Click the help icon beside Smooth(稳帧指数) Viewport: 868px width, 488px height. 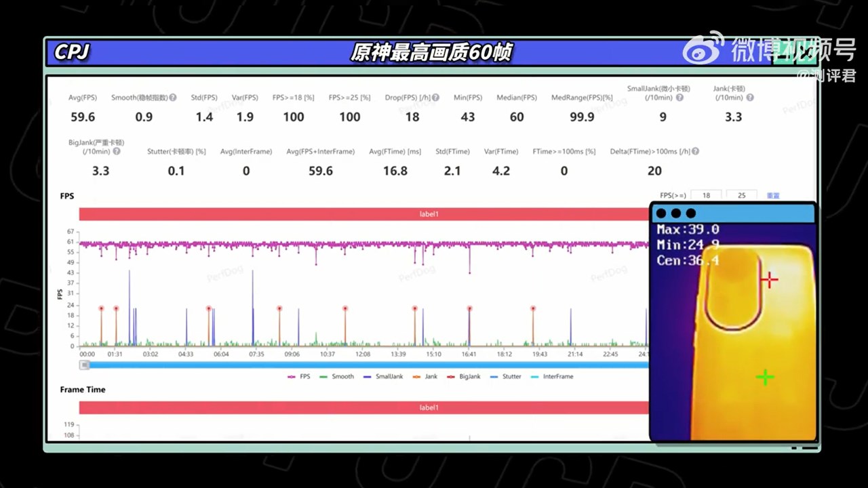(173, 98)
